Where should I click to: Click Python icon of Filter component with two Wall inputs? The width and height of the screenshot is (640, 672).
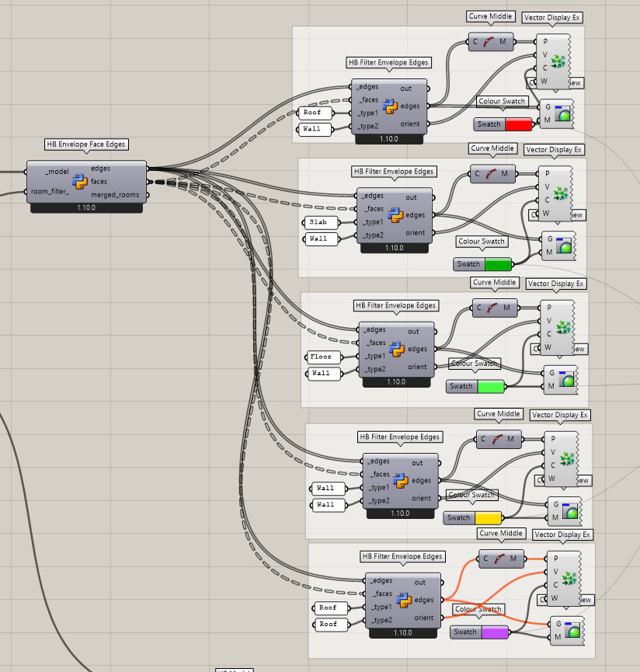401,481
